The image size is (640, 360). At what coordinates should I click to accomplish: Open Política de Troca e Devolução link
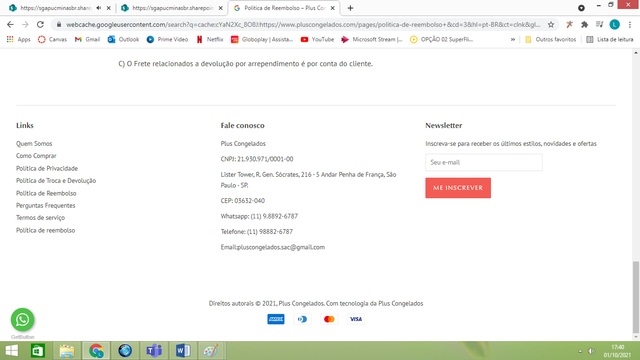56,181
